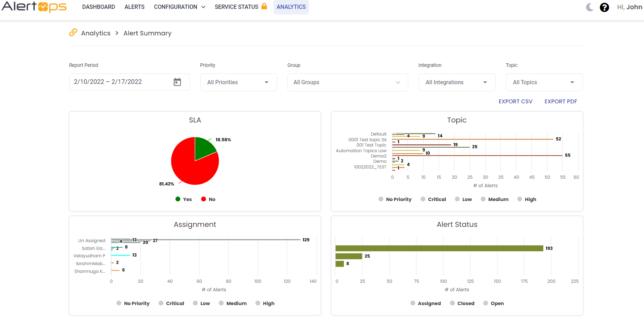This screenshot has height=321, width=644.
Task: Open the All Integrations dropdown
Action: pyautogui.click(x=457, y=82)
